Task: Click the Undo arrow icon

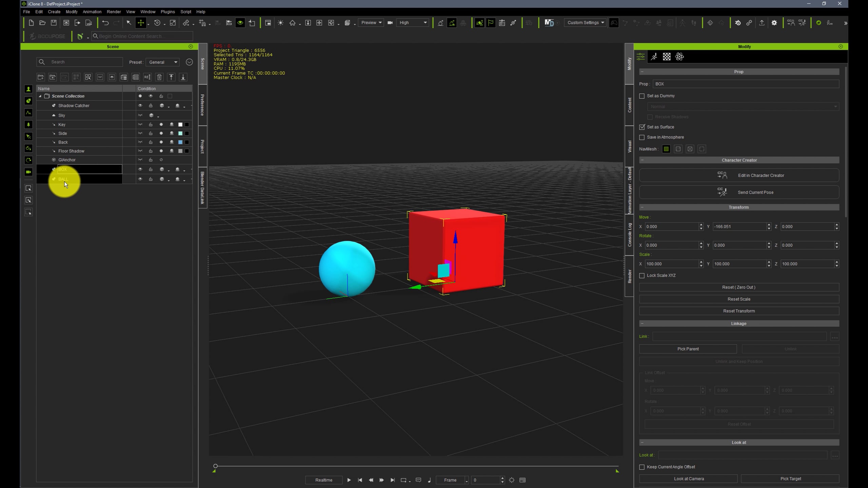Action: [105, 23]
